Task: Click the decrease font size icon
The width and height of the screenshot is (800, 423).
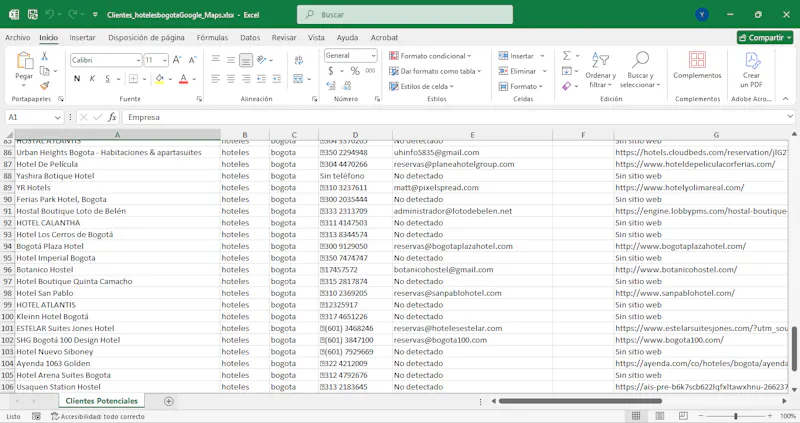Action: point(192,60)
